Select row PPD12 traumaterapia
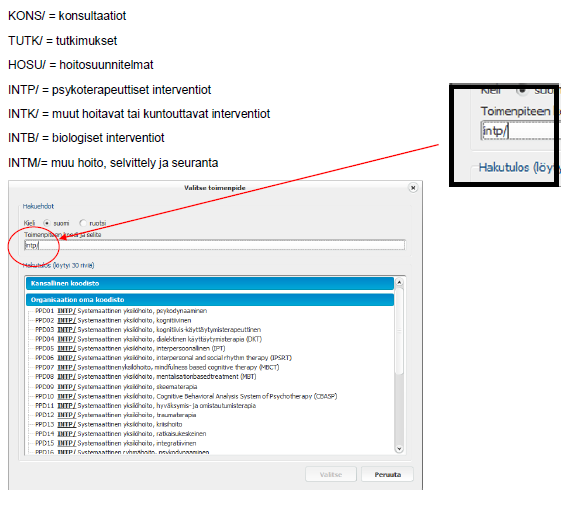Screen dimensions: 568x515 (x=116, y=415)
